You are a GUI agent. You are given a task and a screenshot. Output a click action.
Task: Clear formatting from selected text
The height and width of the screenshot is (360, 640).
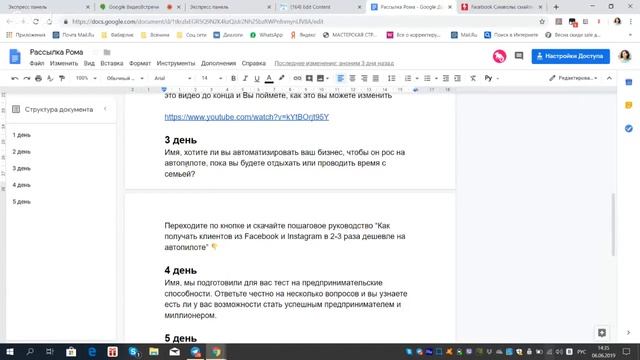pyautogui.click(x=473, y=78)
